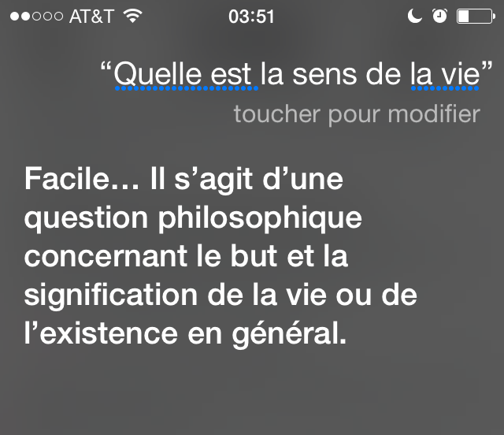504x435 pixels.
Task: Tap the 03:51 clock in status bar
Action: (x=251, y=16)
